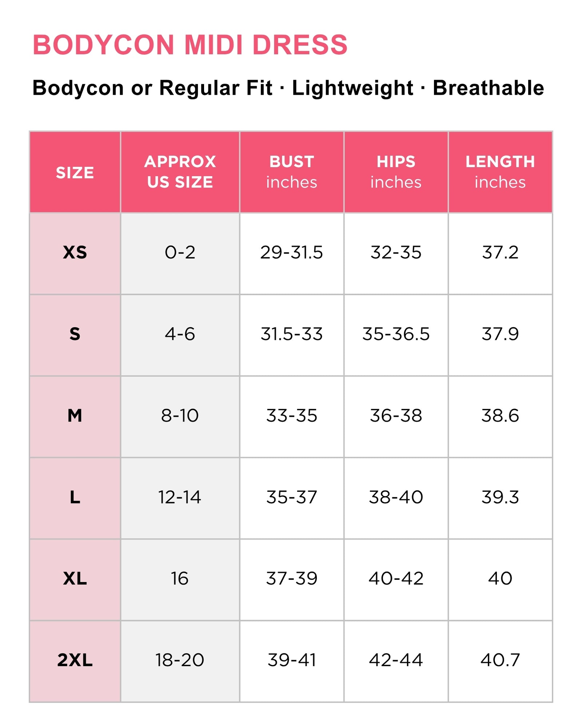
Task: Choose the 2XL size row label
Action: click(x=75, y=661)
